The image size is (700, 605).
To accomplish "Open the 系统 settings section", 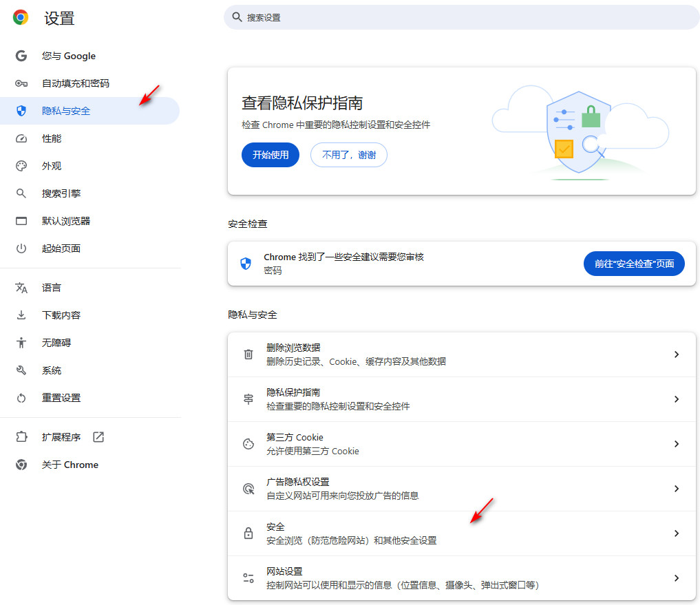I will [89, 370].
